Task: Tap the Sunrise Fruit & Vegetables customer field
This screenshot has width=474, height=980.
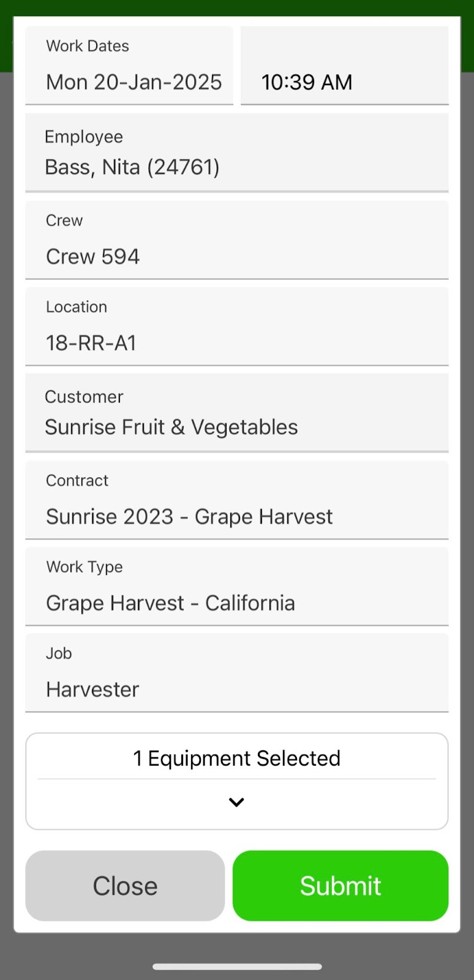Action: coord(236,427)
